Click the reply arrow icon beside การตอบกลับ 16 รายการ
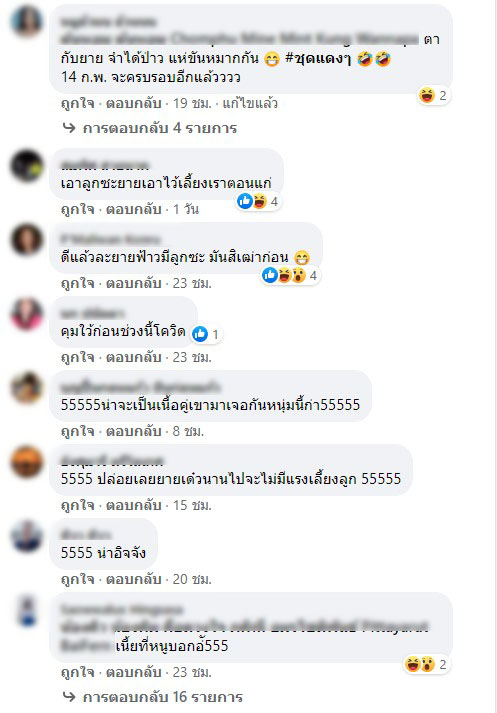497x713 pixels. 69,697
